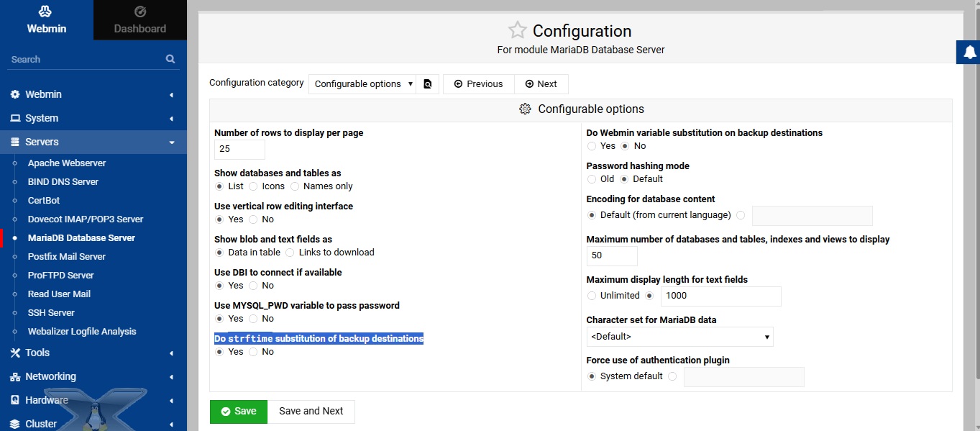The width and height of the screenshot is (980, 431).
Task: Open Character set for MariaDB data dropdown
Action: [679, 337]
